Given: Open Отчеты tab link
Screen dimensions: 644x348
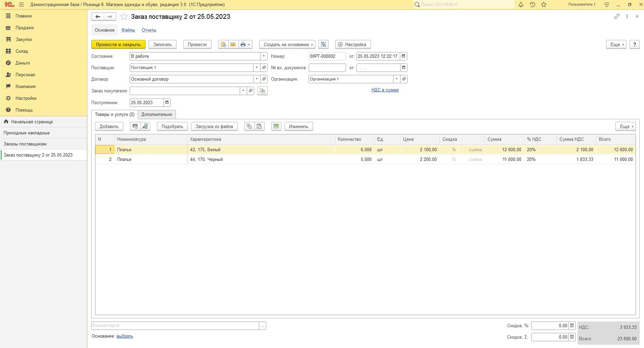Looking at the screenshot, I should pyautogui.click(x=149, y=30).
